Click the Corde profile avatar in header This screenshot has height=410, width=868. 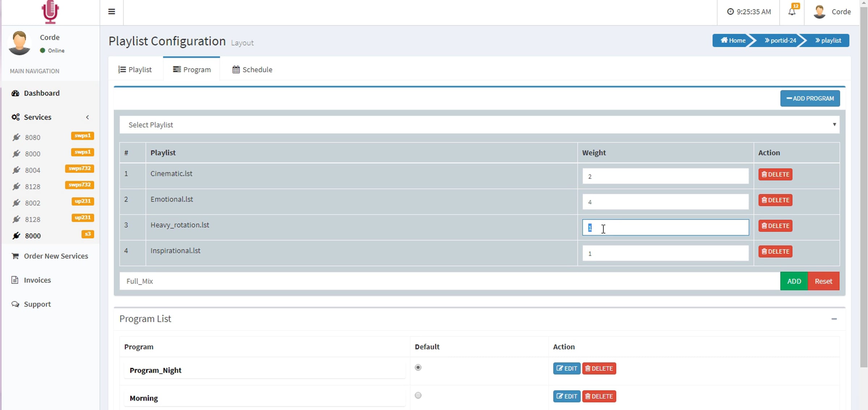pos(820,12)
